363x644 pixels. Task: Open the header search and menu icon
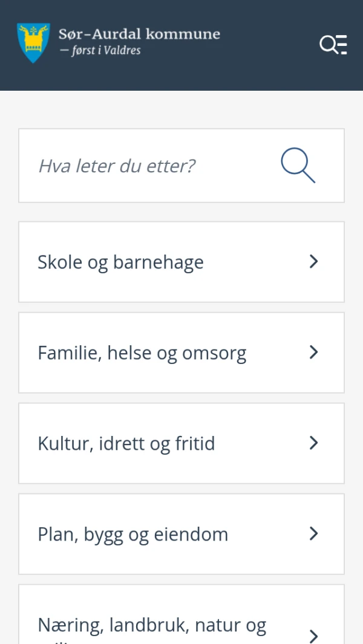333,44
